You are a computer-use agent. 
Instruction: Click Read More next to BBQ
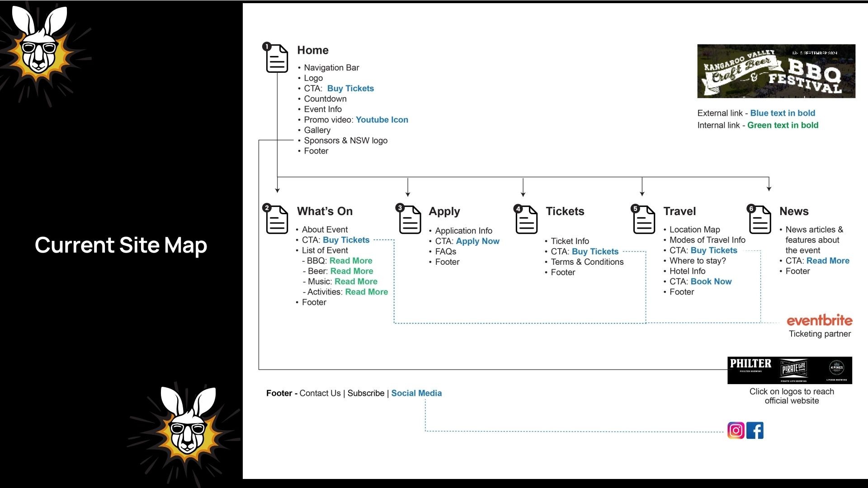[351, 261]
